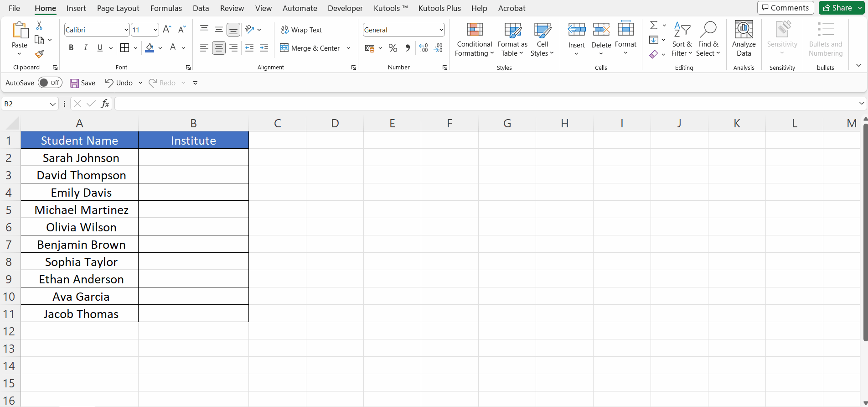Screen dimensions: 868x407
Task: Open the Kutools Plus tab
Action: point(439,8)
